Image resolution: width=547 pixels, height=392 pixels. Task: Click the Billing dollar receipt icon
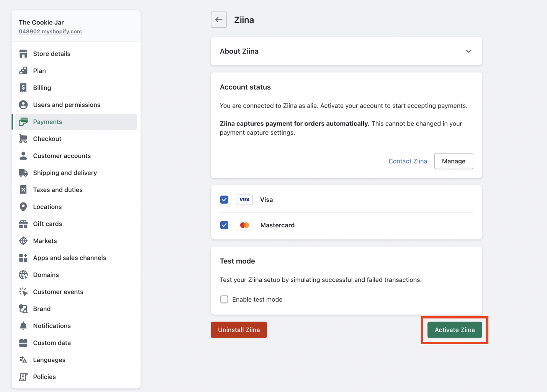click(23, 88)
